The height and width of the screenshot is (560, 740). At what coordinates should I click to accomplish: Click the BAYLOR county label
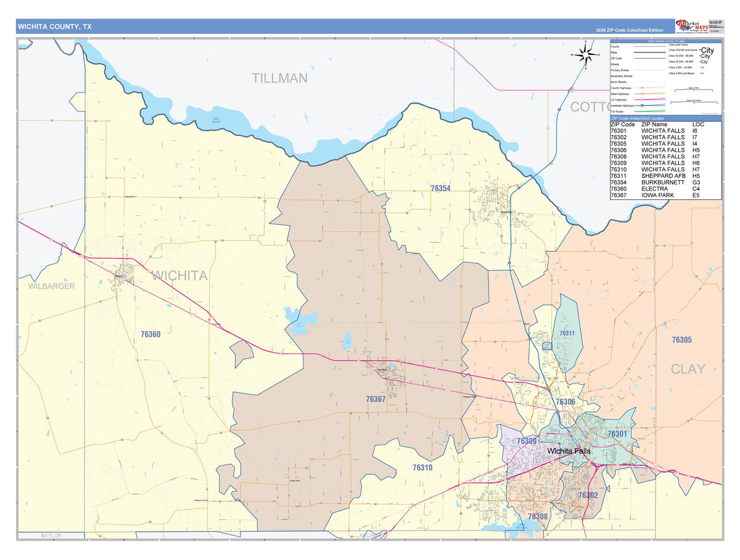pyautogui.click(x=52, y=536)
